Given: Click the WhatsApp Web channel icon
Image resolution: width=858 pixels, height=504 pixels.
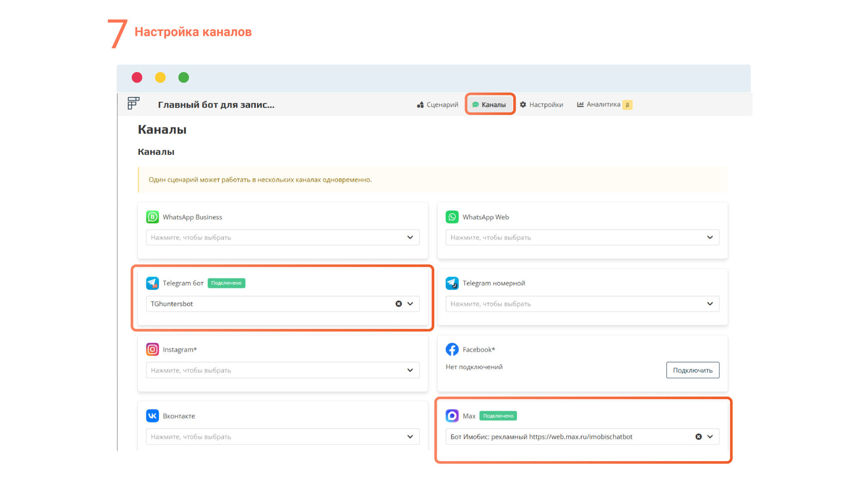Looking at the screenshot, I should [x=452, y=217].
